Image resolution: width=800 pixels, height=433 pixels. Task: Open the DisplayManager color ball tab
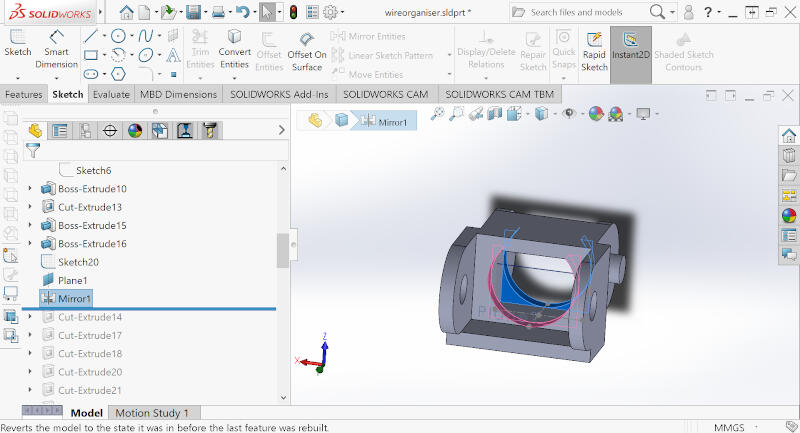[135, 131]
